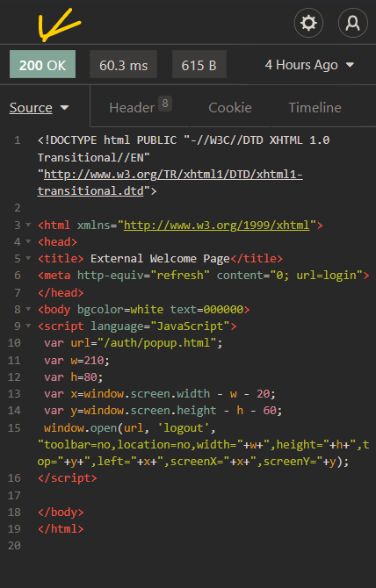The height and width of the screenshot is (588, 376).
Task: Click the count badge 8 on the Header tab
Action: (165, 104)
